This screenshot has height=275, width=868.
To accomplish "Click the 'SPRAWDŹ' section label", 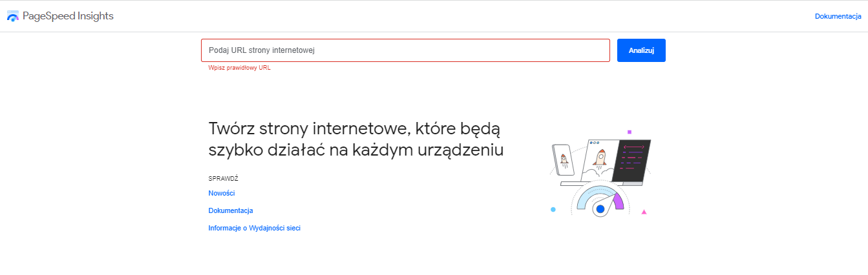I will pyautogui.click(x=224, y=178).
